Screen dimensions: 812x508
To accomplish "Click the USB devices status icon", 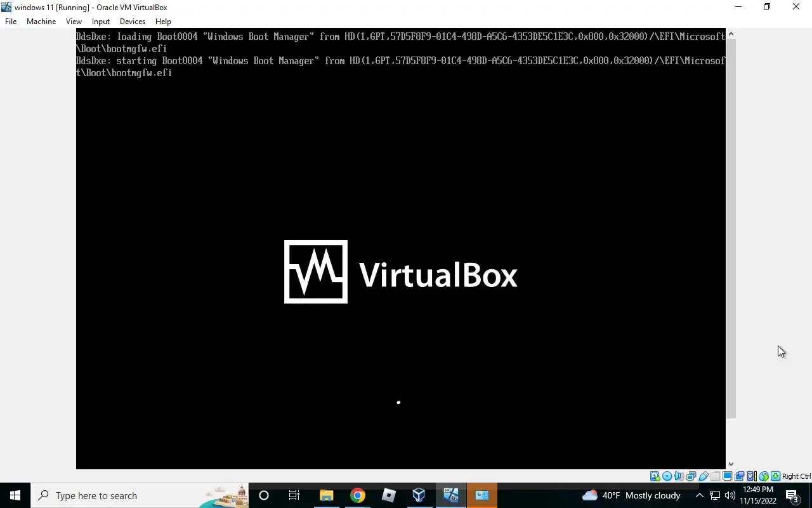I will (x=704, y=476).
